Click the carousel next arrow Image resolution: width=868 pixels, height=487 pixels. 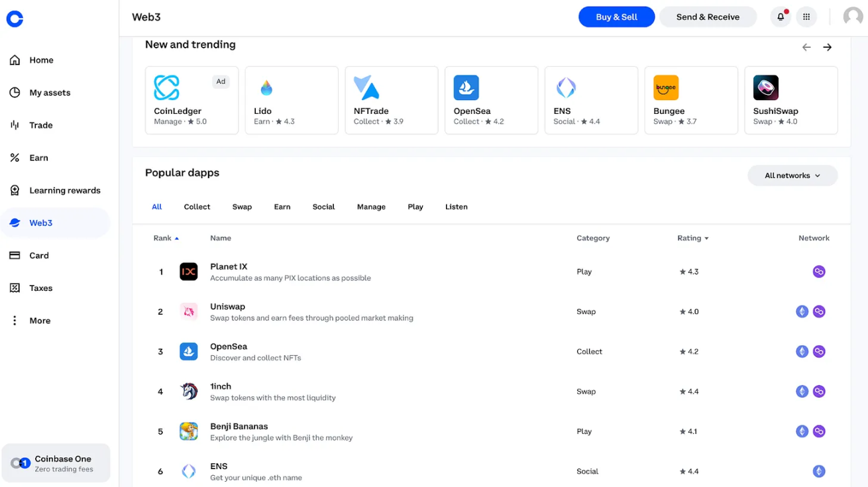(827, 46)
